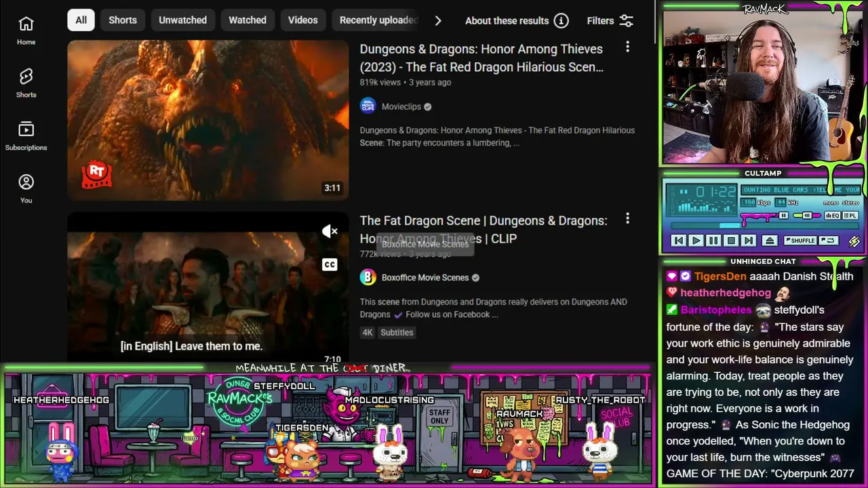The width and height of the screenshot is (868, 488).
Task: Click the verified badge next to Movieclips
Action: tap(427, 106)
